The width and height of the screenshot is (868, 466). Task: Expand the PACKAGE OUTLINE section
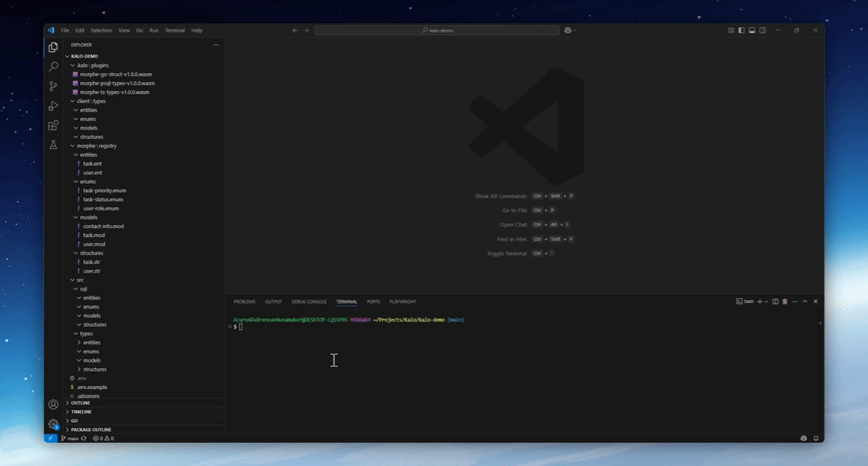coord(91,430)
